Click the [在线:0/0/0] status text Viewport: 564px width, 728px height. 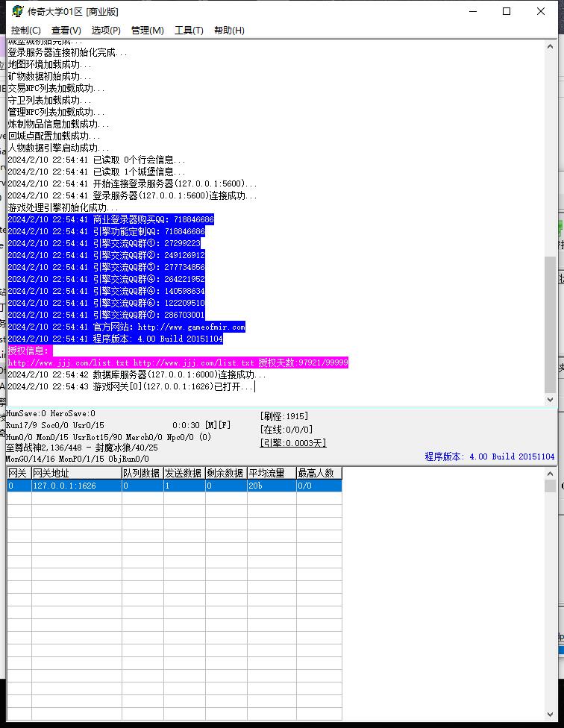(x=286, y=430)
